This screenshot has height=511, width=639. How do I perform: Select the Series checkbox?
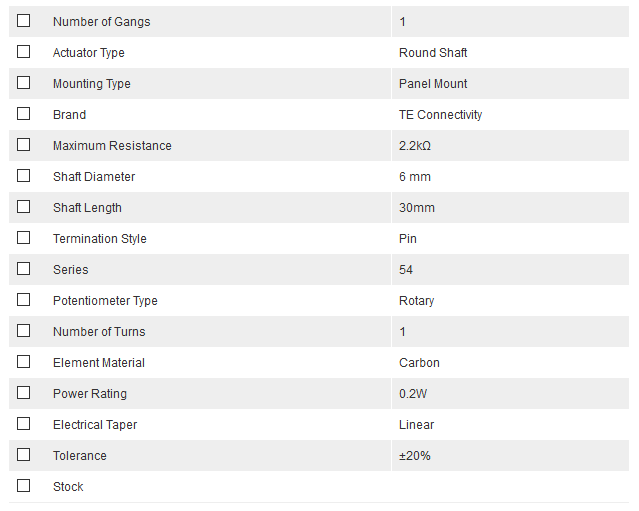pyautogui.click(x=24, y=269)
